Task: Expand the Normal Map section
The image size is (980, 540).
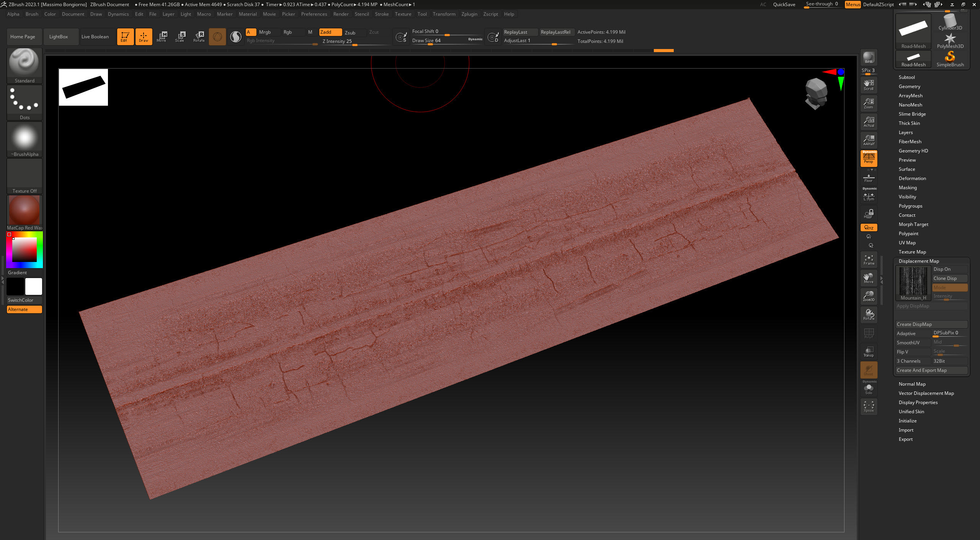Action: coord(912,384)
